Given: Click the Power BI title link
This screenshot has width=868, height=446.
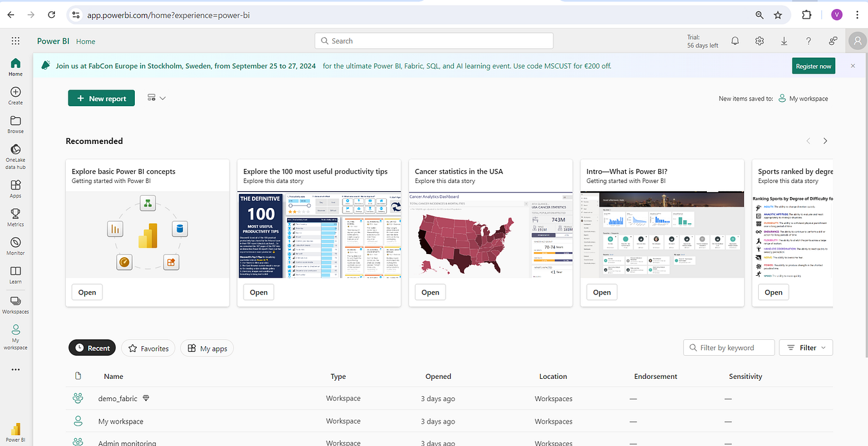Looking at the screenshot, I should (53, 41).
